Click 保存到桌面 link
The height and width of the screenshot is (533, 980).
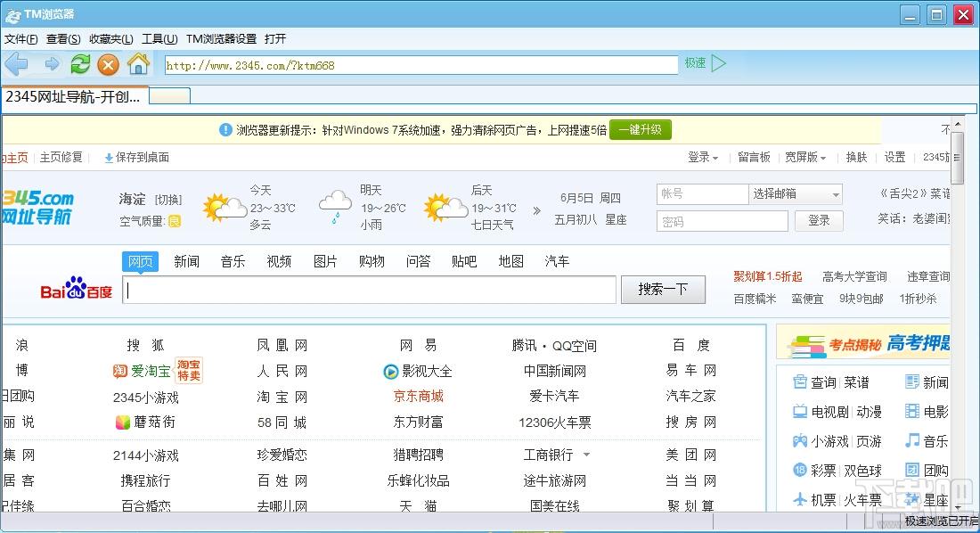137,157
